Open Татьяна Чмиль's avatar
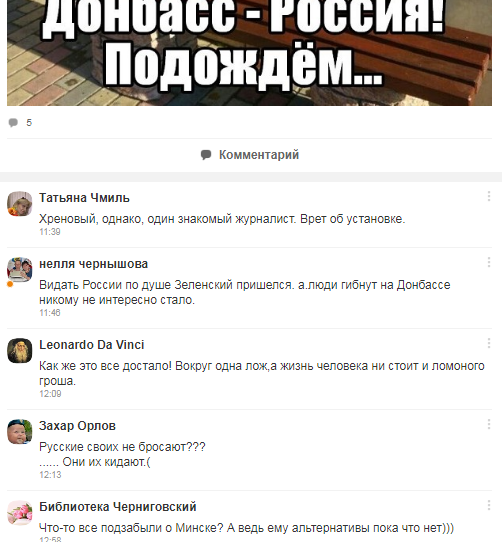The height and width of the screenshot is (542, 502). (20, 204)
